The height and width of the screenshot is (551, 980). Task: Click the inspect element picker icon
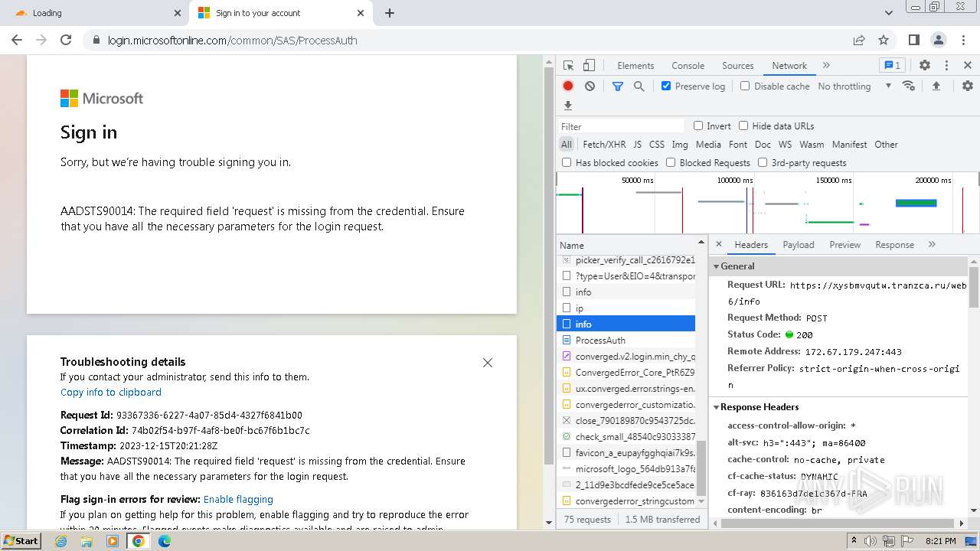tap(568, 66)
